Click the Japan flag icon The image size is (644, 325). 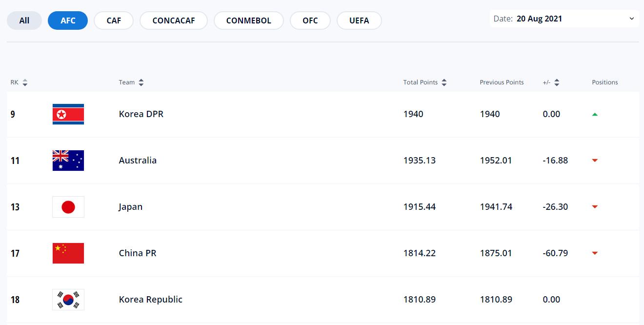(x=68, y=207)
